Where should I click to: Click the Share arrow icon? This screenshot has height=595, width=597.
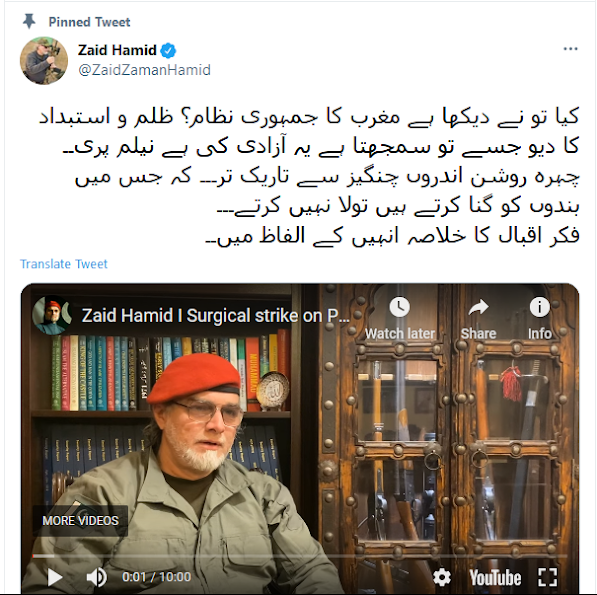pos(479,318)
